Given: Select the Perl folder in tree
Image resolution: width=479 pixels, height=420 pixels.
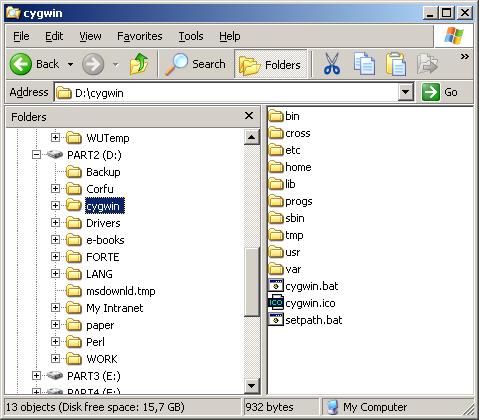Looking at the screenshot, I should coord(85,342).
